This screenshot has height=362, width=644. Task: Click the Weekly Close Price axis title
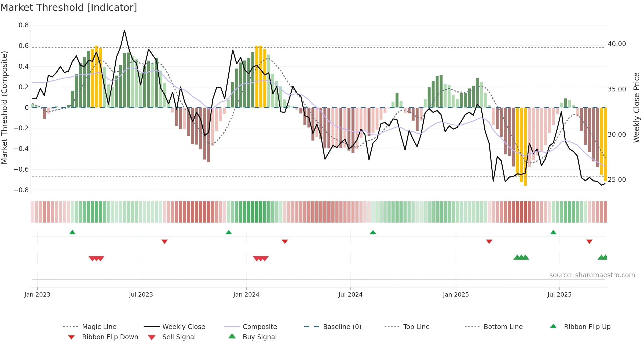[x=636, y=107]
